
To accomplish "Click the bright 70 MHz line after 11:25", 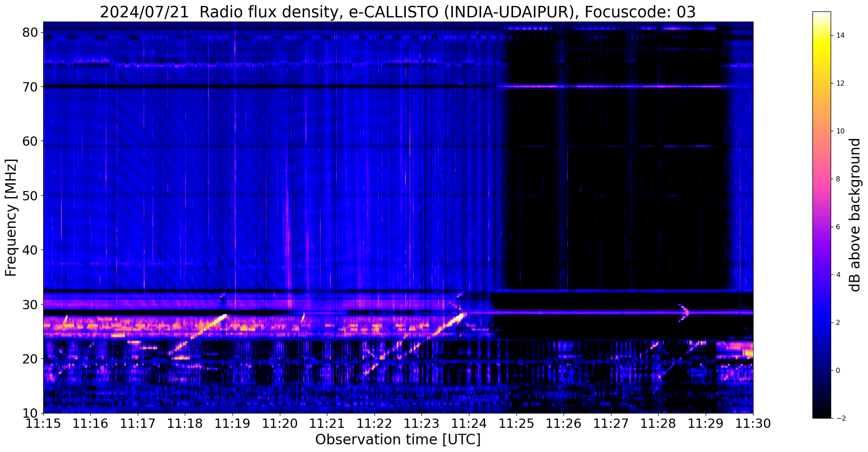I will pos(613,86).
